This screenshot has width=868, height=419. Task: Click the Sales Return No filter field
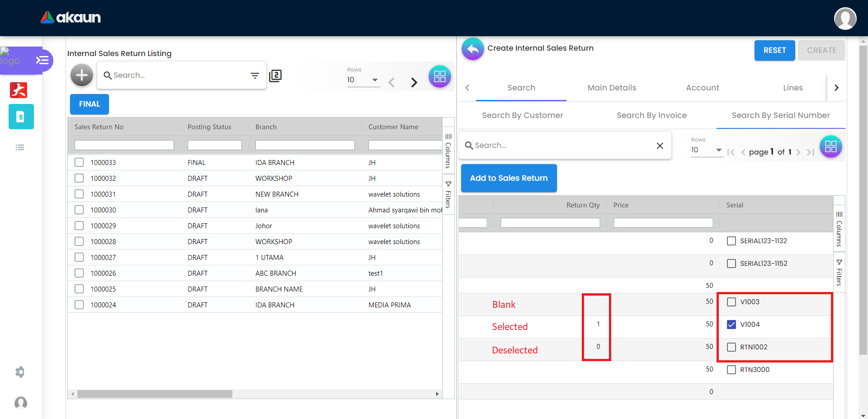[x=124, y=145]
